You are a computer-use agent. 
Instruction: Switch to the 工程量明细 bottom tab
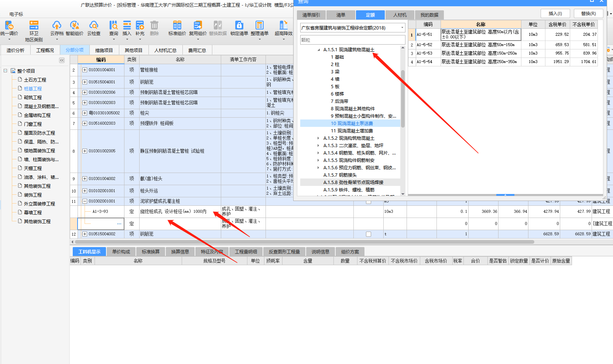[246, 252]
